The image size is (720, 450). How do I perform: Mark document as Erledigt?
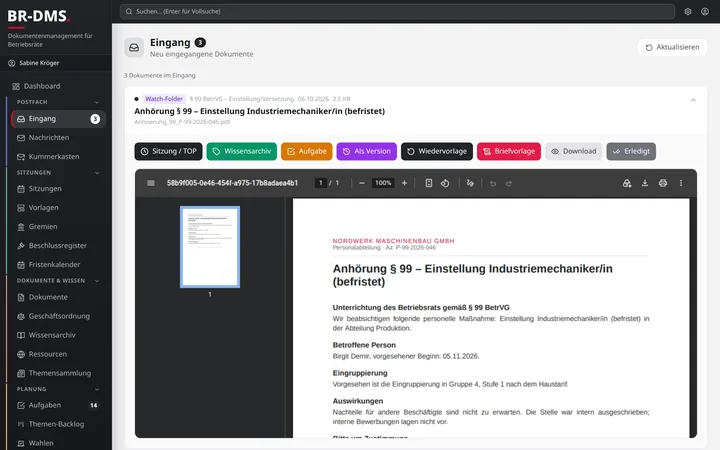(631, 152)
